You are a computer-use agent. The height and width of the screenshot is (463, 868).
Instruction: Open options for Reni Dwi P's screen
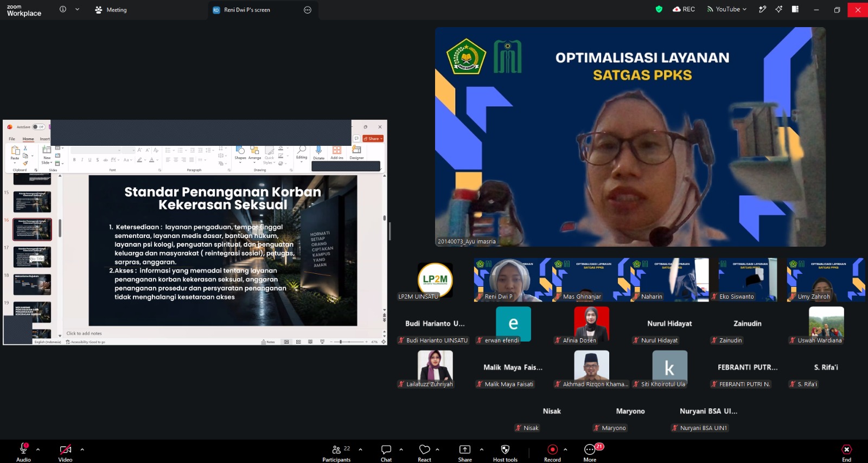coord(308,10)
